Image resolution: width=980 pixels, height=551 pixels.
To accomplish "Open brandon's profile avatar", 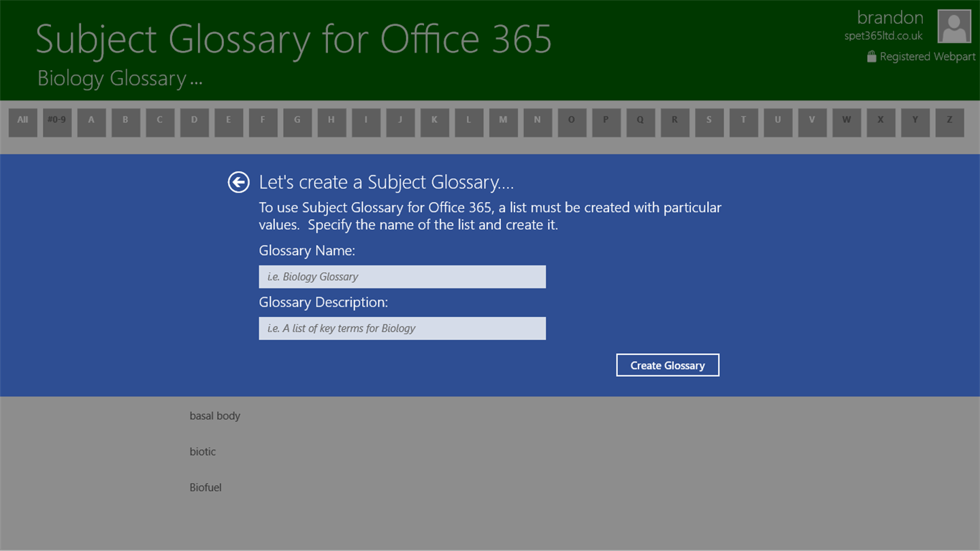I will point(954,27).
